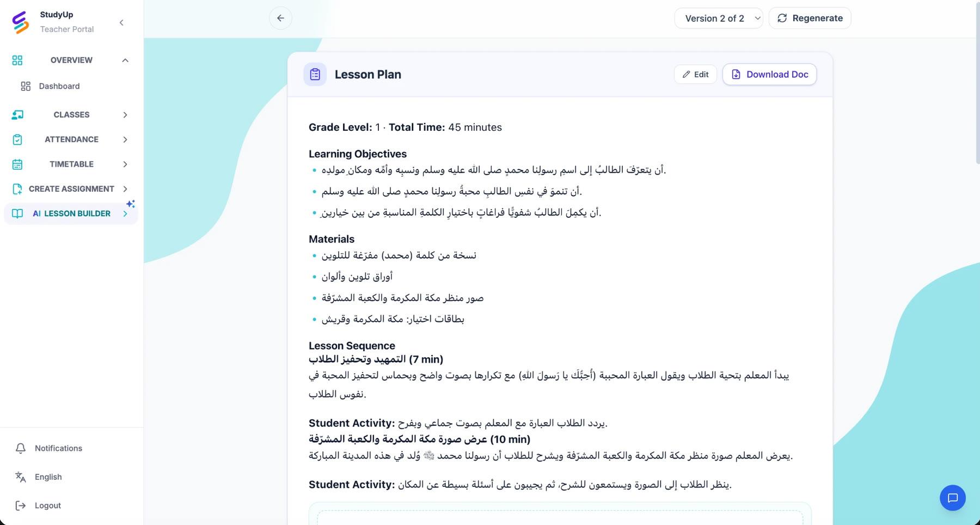Select Classes menu item

71,114
